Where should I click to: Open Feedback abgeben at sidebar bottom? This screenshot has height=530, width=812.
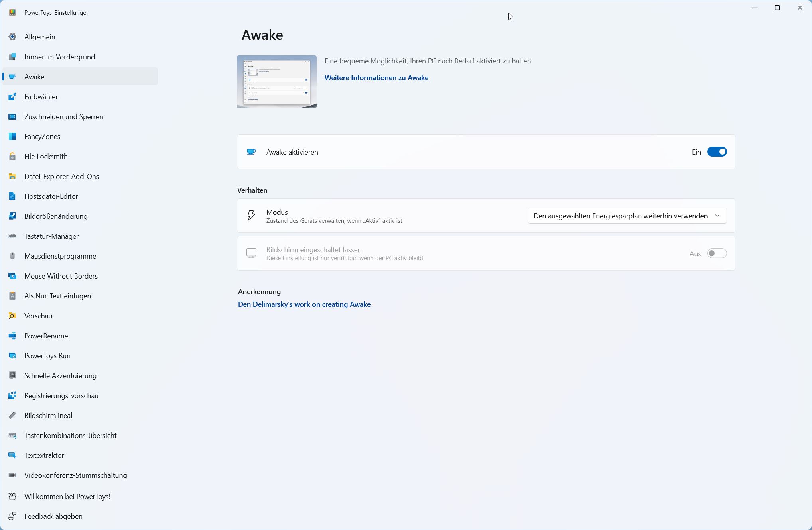pyautogui.click(x=53, y=516)
